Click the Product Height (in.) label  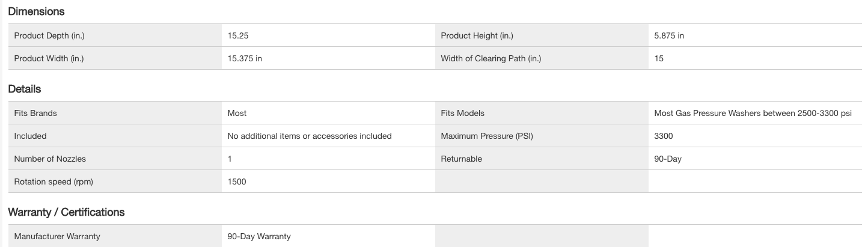click(x=477, y=35)
